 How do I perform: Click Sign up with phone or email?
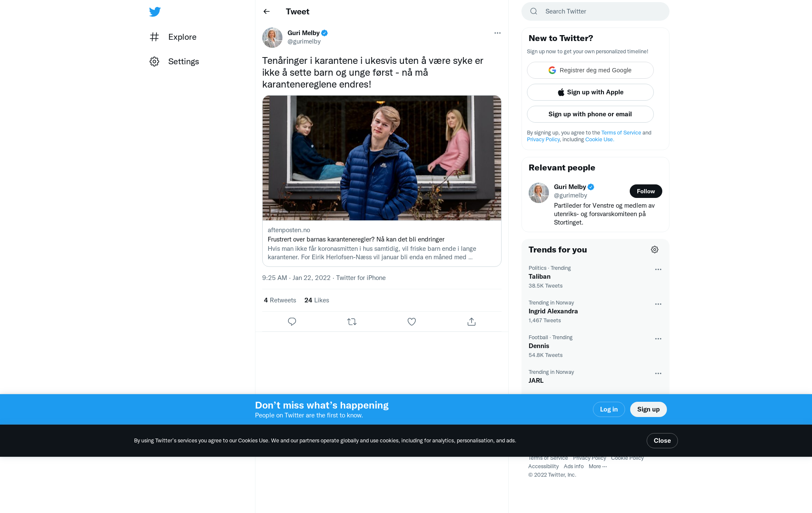[x=590, y=114]
